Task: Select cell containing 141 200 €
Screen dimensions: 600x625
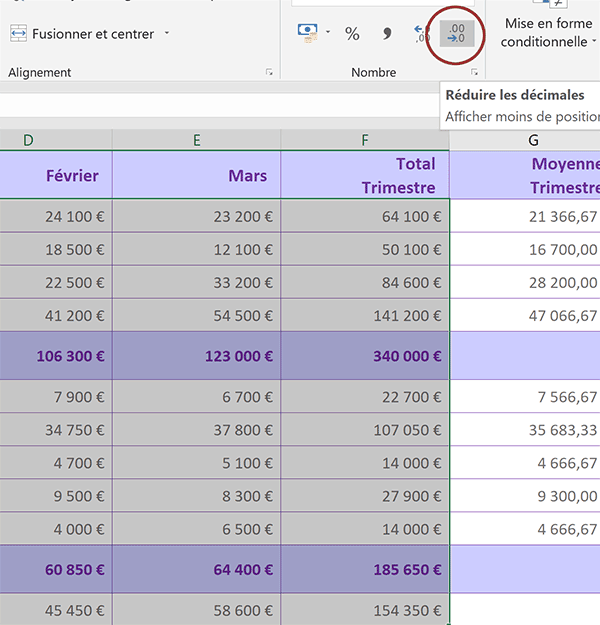Action: click(365, 315)
